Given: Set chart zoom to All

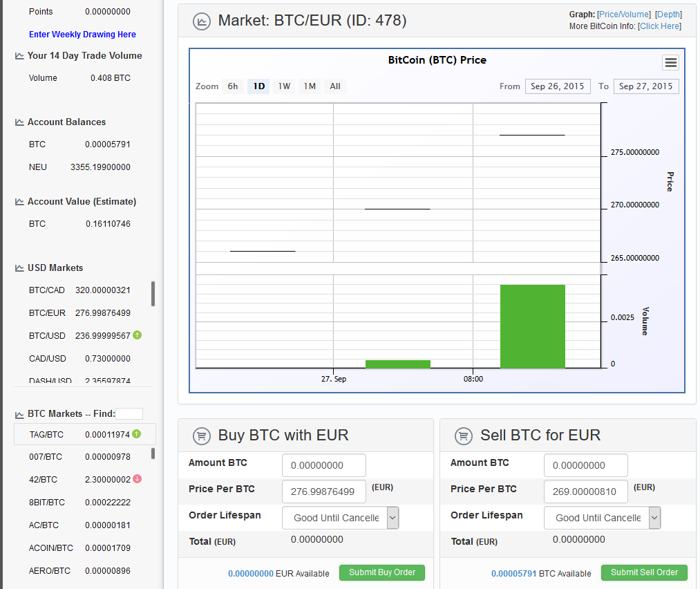Looking at the screenshot, I should 335,86.
